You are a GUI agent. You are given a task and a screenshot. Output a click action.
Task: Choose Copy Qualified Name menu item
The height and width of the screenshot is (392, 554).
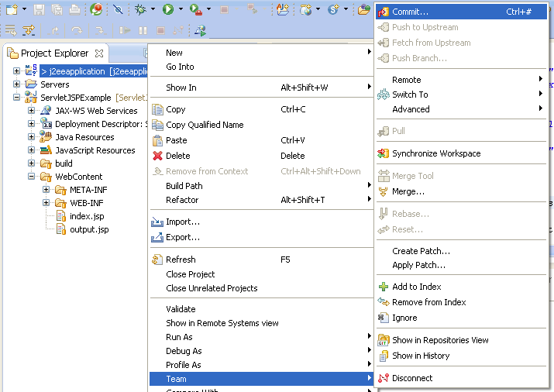point(261,125)
